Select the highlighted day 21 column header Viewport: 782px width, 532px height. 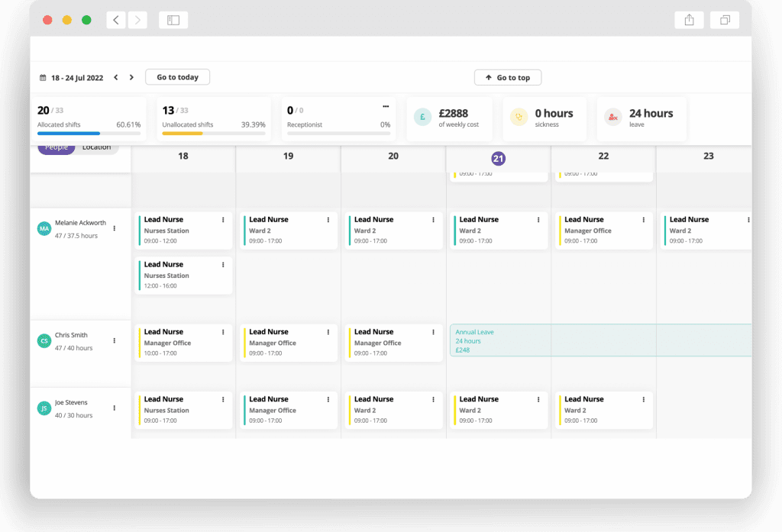point(498,158)
